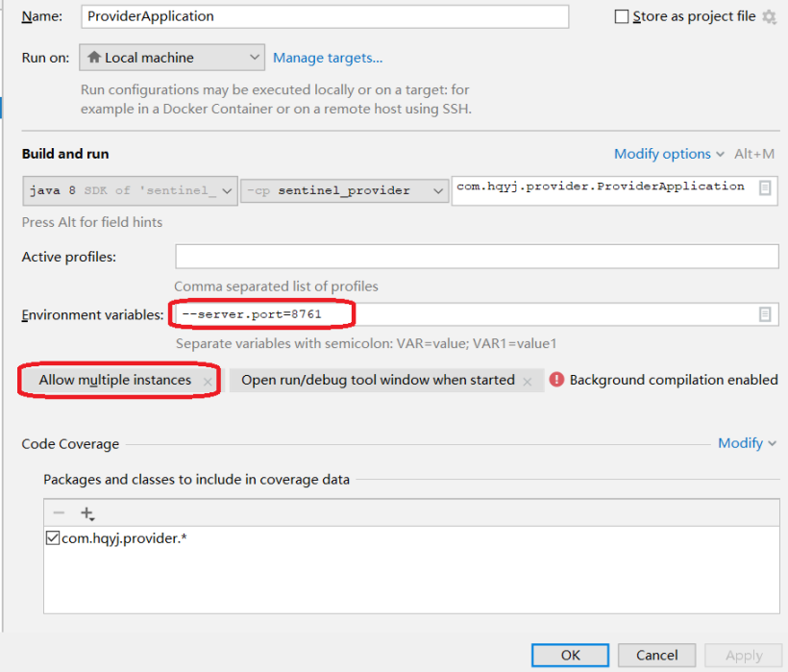Remove the Open run/debug tool window tag

tap(527, 382)
